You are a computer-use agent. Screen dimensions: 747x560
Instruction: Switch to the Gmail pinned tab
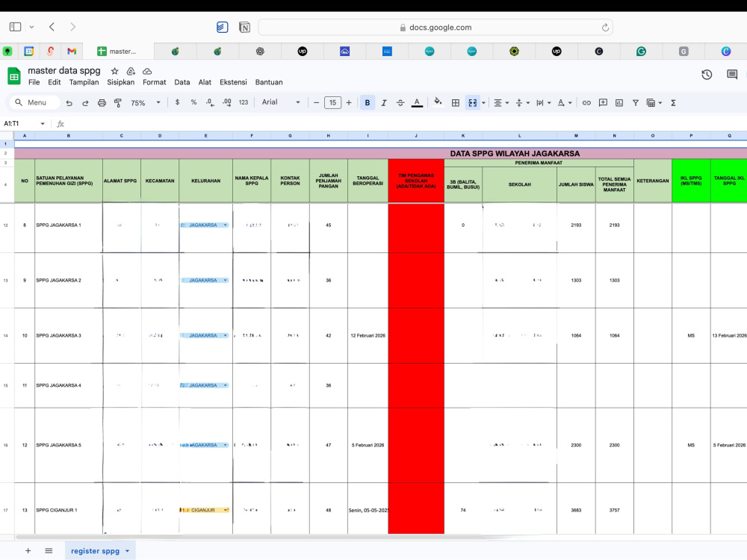72,51
